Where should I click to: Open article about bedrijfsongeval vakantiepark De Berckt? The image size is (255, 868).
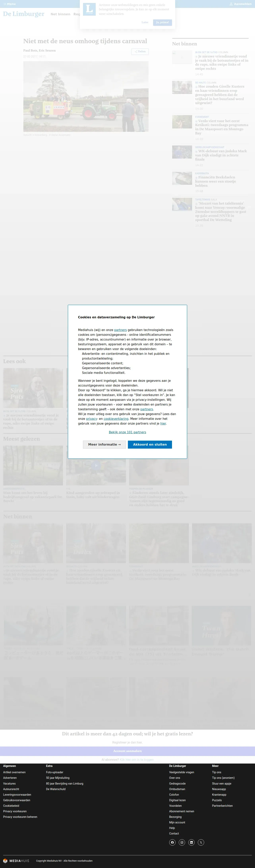pyautogui.click(x=33, y=497)
